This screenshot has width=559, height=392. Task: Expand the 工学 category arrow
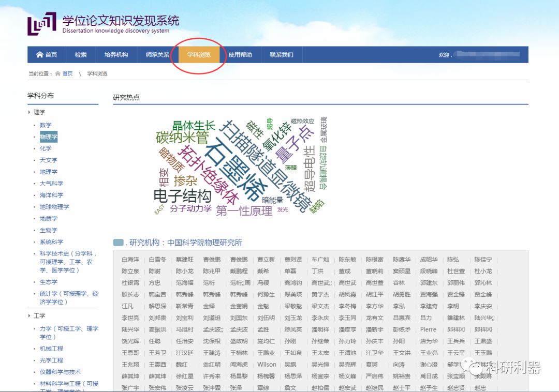pyautogui.click(x=30, y=315)
